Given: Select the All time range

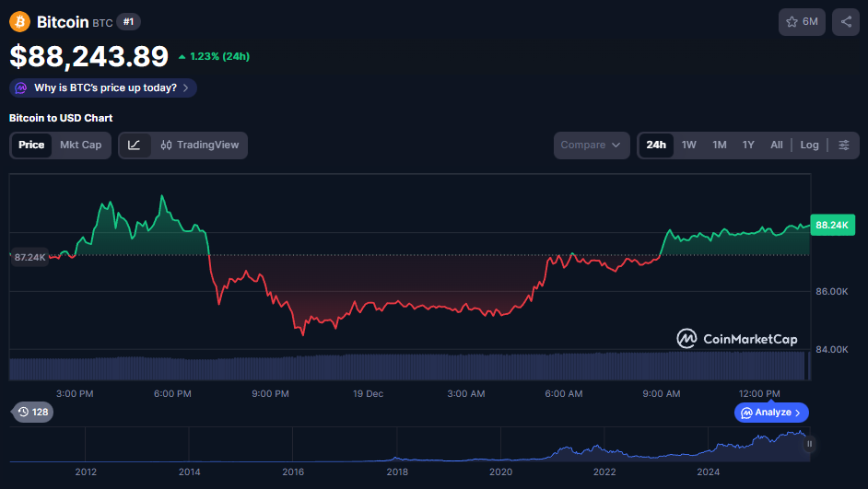Looking at the screenshot, I should tap(777, 145).
